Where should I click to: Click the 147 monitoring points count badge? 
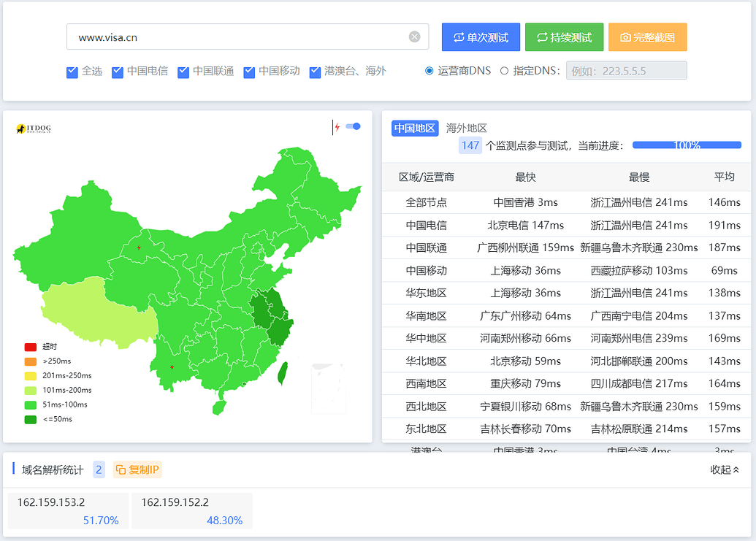click(470, 145)
